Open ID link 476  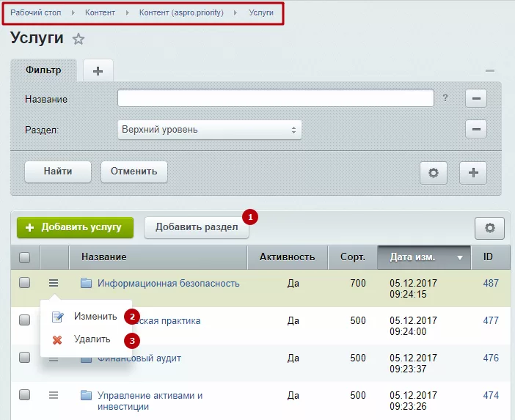click(491, 358)
